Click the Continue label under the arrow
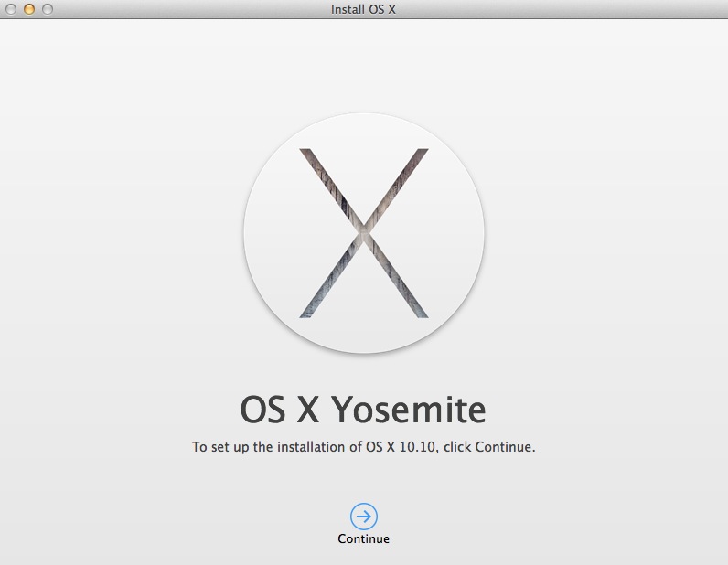The width and height of the screenshot is (728, 565). (363, 539)
